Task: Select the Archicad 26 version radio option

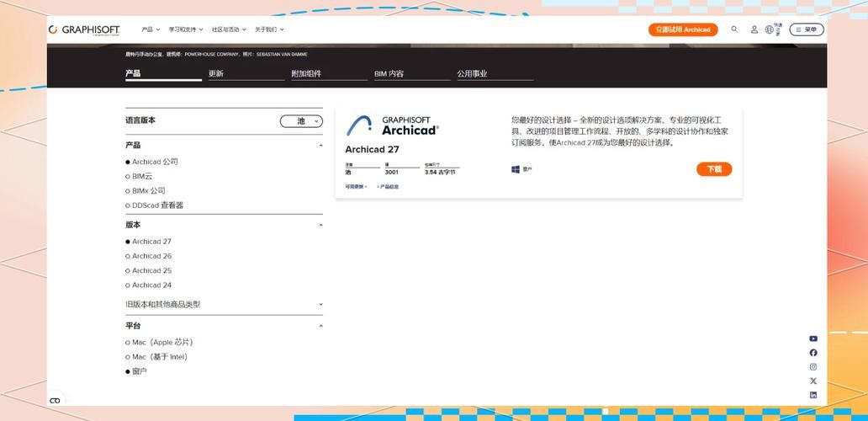Action: click(x=148, y=256)
